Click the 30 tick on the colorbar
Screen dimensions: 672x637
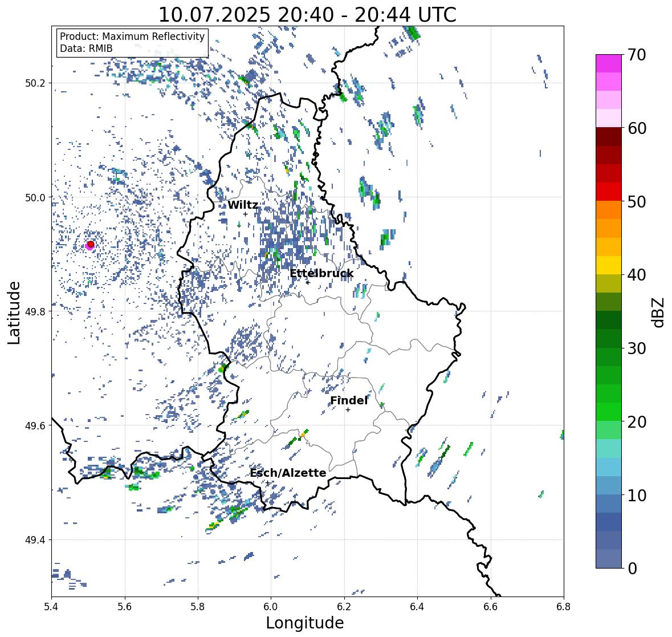(x=637, y=348)
